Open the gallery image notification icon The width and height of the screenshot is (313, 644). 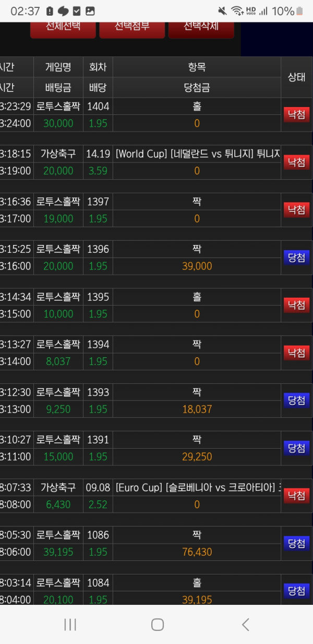[90, 11]
